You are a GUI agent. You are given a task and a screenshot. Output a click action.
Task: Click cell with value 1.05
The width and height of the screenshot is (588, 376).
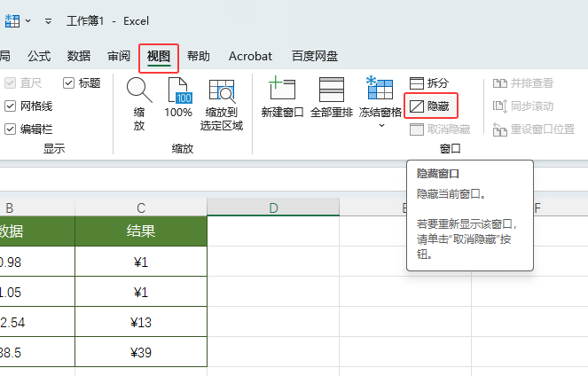click(x=37, y=292)
